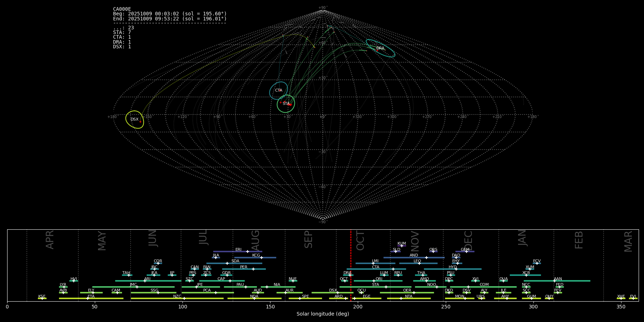Select the DSX radiant label in yellow ellipse
This screenshot has height=322, width=644.
coord(135,119)
